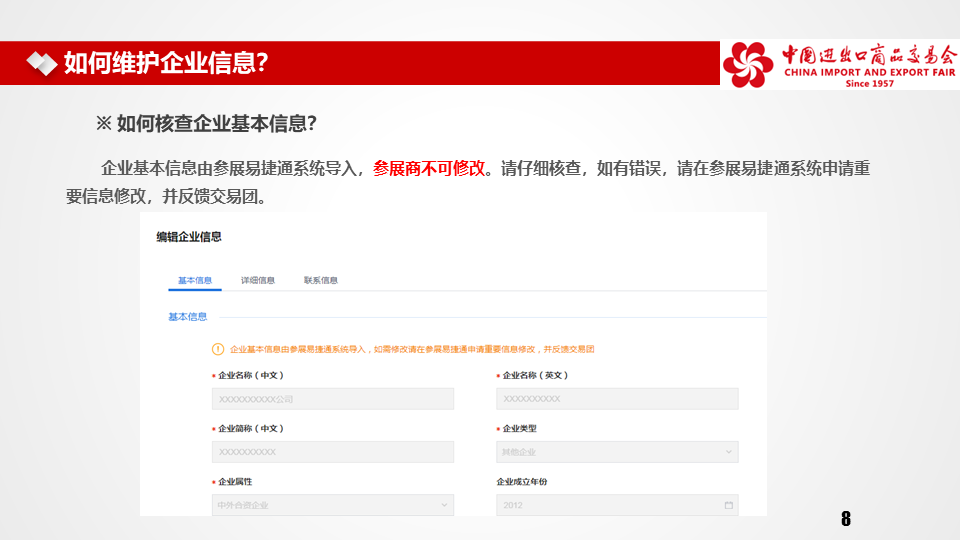Expand the 企业属性 dropdown arrow
This screenshot has height=540, width=960.
[444, 505]
